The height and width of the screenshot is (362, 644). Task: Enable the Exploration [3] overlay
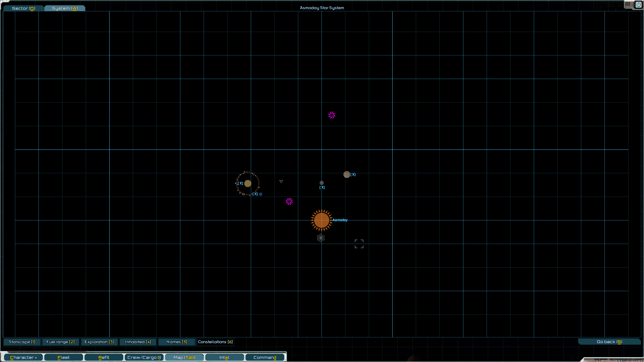point(99,342)
